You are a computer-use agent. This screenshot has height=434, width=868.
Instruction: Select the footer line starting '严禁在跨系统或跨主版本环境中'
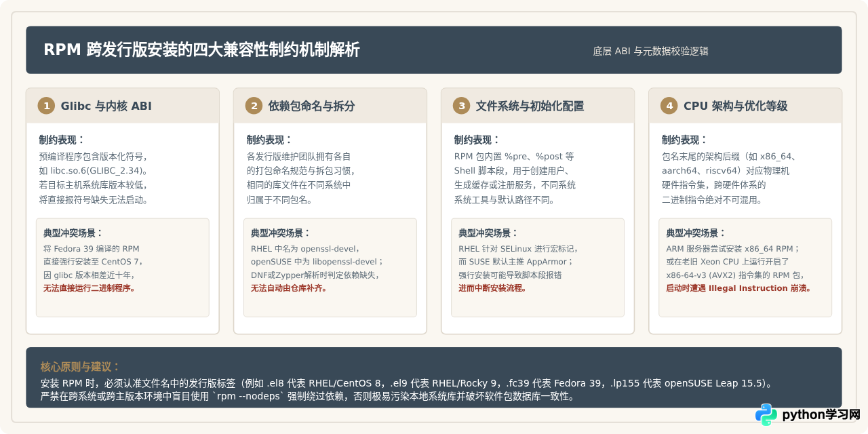click(309, 396)
